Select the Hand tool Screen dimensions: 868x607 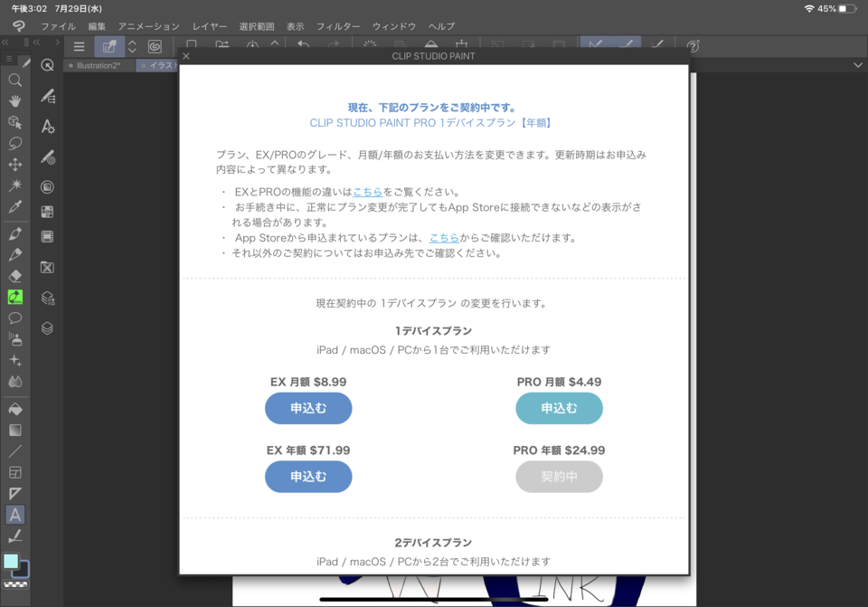click(x=15, y=101)
